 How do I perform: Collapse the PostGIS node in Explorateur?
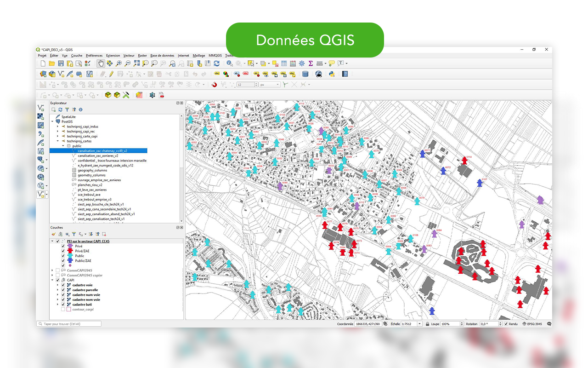click(x=52, y=122)
